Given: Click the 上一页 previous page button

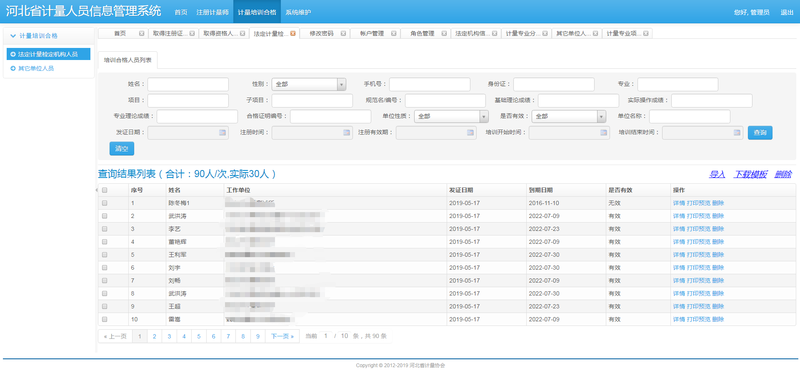Looking at the screenshot, I should pyautogui.click(x=115, y=336).
